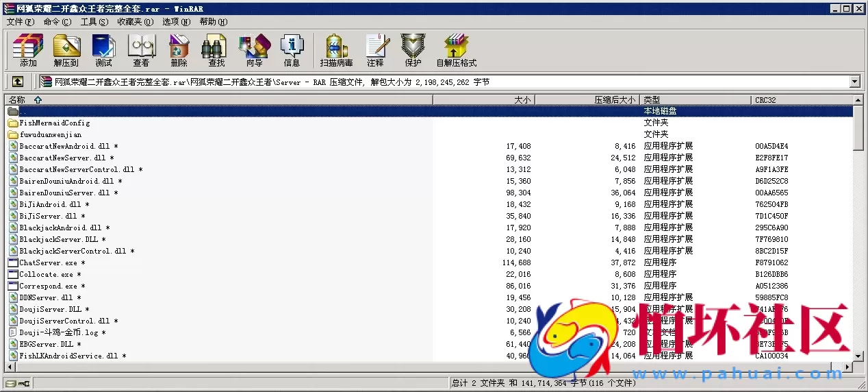This screenshot has height=392, width=868.
Task: Click the size value 114,688
Action: tap(517, 262)
